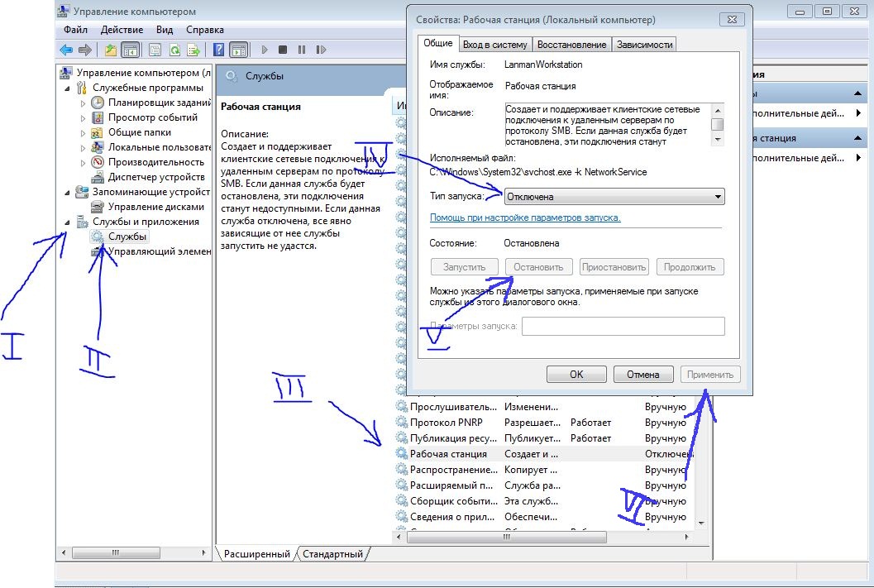Screen dimensions: 874x588
Task: Select the Управление дисками tree icon
Action: pyautogui.click(x=98, y=207)
